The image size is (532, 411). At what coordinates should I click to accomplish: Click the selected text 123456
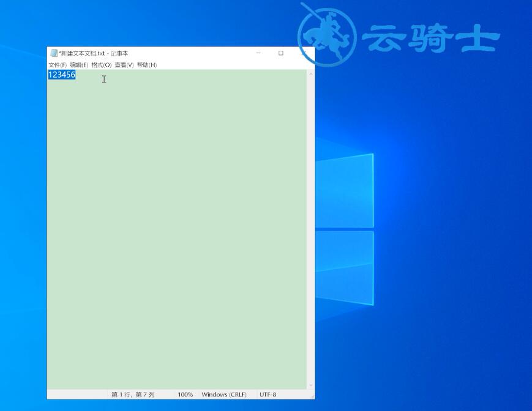[x=62, y=75]
